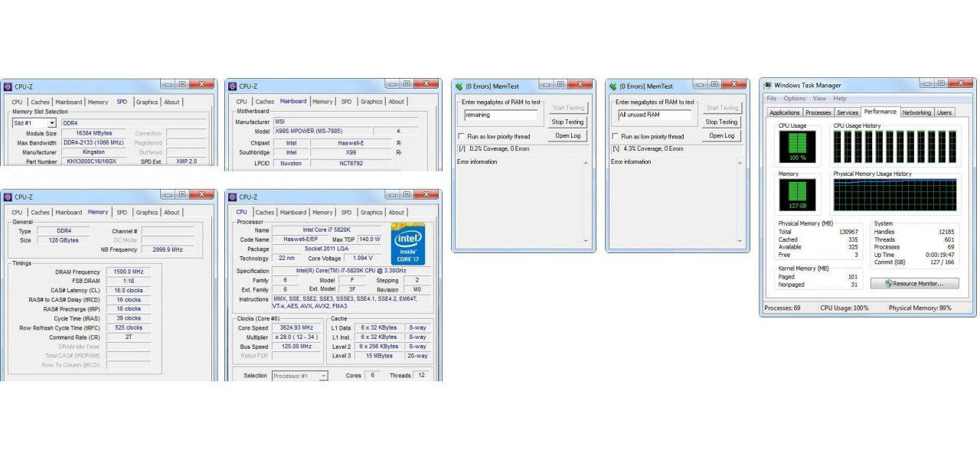Click 'Processes: 69' in Task Manager status bar
Screen dimensions: 980x459
(782, 308)
